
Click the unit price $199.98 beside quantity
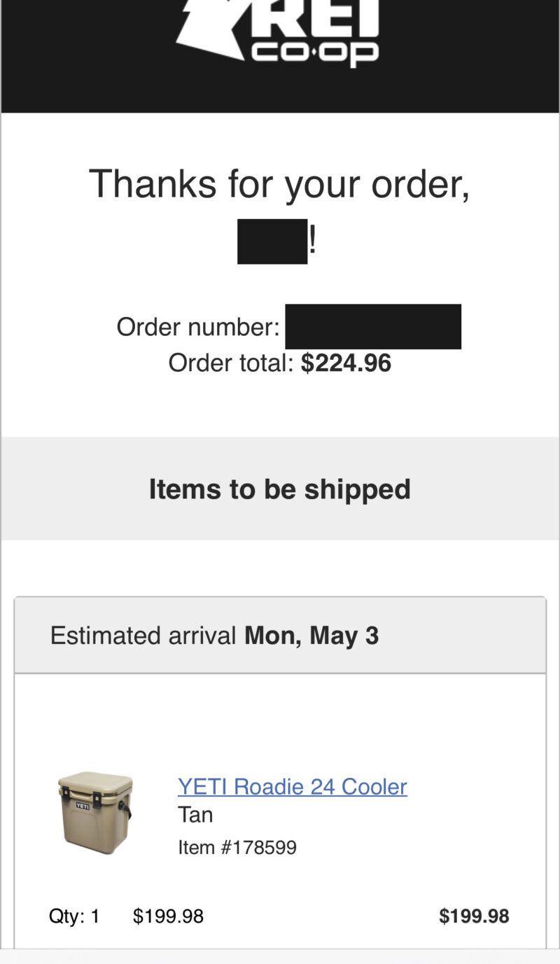[168, 916]
